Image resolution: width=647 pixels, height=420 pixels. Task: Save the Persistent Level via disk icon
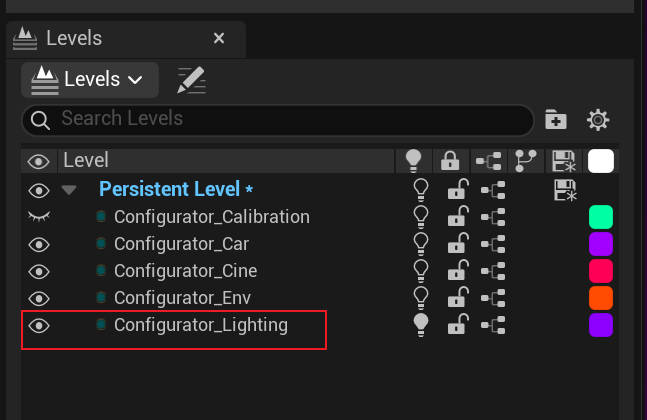click(565, 190)
